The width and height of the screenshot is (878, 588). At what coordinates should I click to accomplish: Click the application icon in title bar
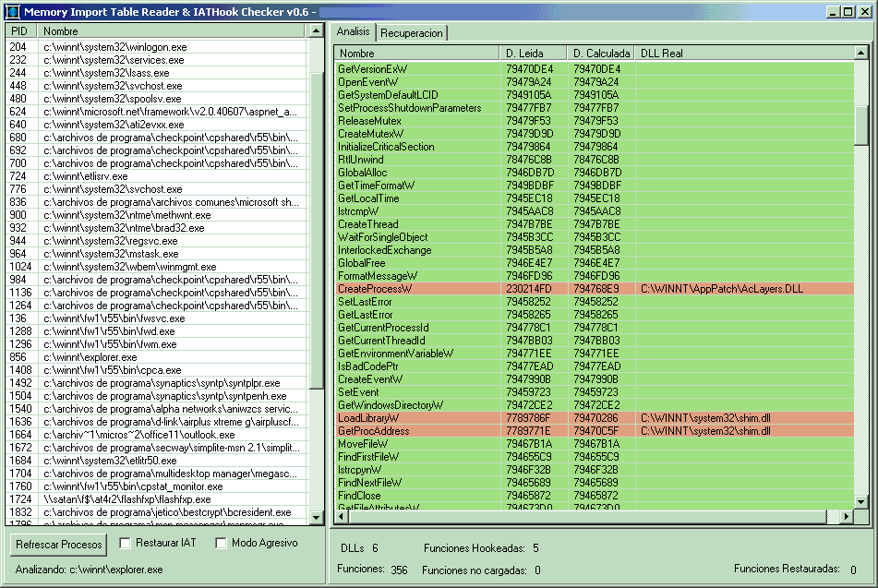12,11
